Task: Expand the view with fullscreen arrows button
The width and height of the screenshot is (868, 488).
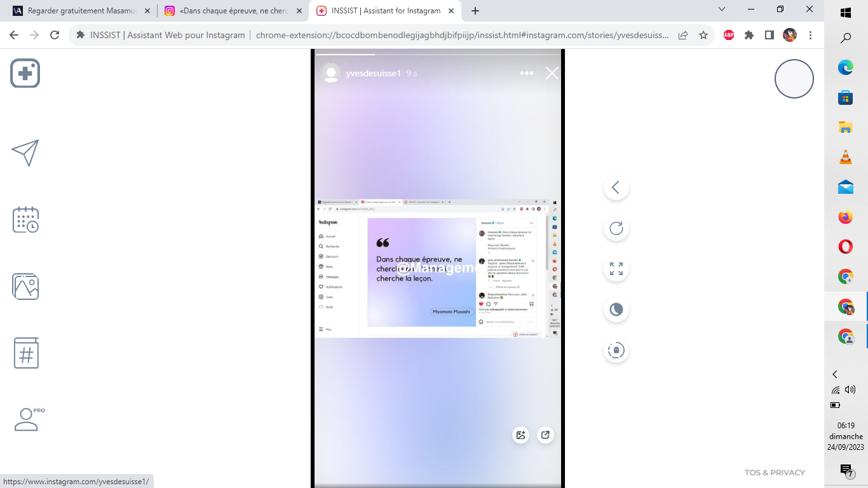Action: point(616,269)
